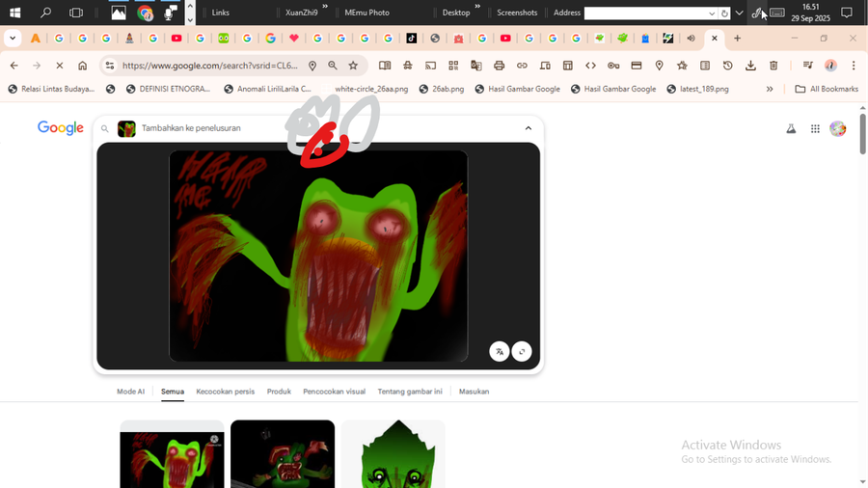Step down the taskbar icon rows
This screenshot has width=868, height=488.
click(190, 19)
